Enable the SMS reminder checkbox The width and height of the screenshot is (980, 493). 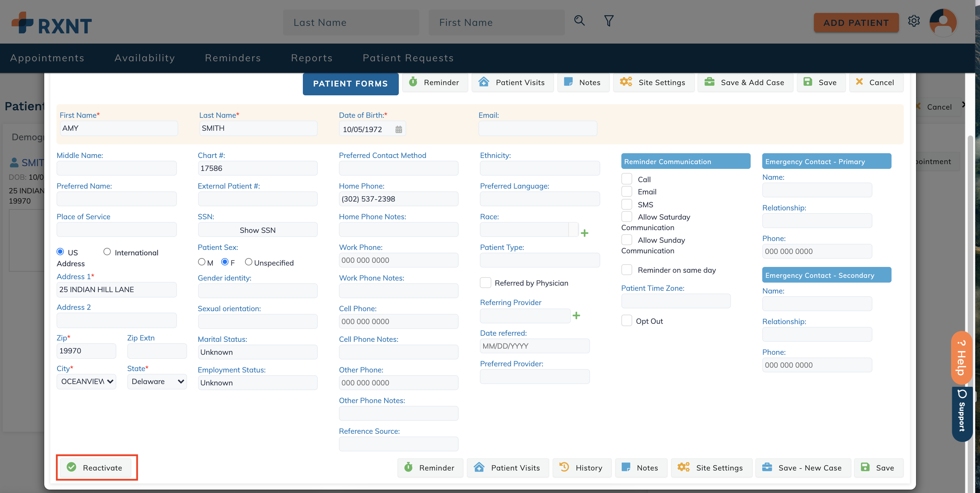click(x=626, y=204)
